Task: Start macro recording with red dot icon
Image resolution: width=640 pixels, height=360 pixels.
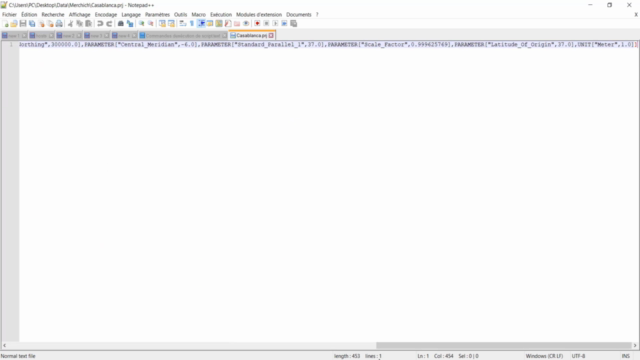Action: (x=257, y=24)
